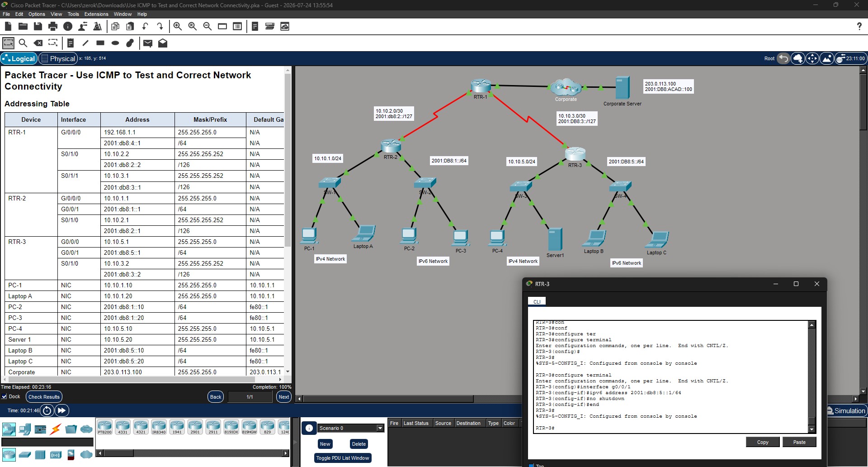
Task: Go to Next instruction page
Action: click(284, 397)
